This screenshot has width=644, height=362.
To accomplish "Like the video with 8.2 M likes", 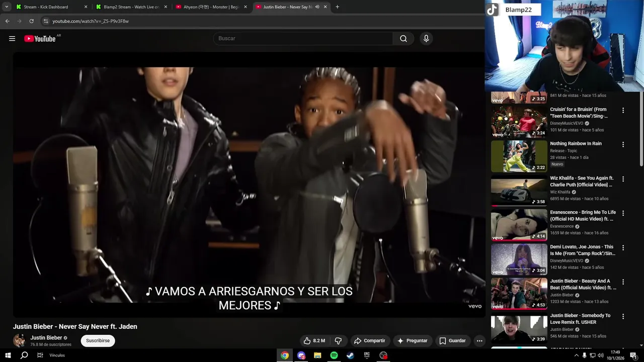I will (x=314, y=341).
